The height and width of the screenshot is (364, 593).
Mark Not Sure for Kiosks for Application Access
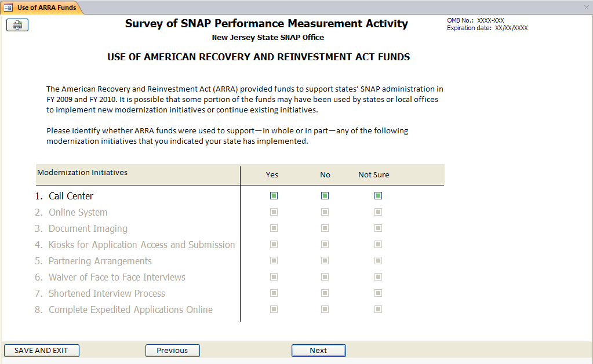378,245
